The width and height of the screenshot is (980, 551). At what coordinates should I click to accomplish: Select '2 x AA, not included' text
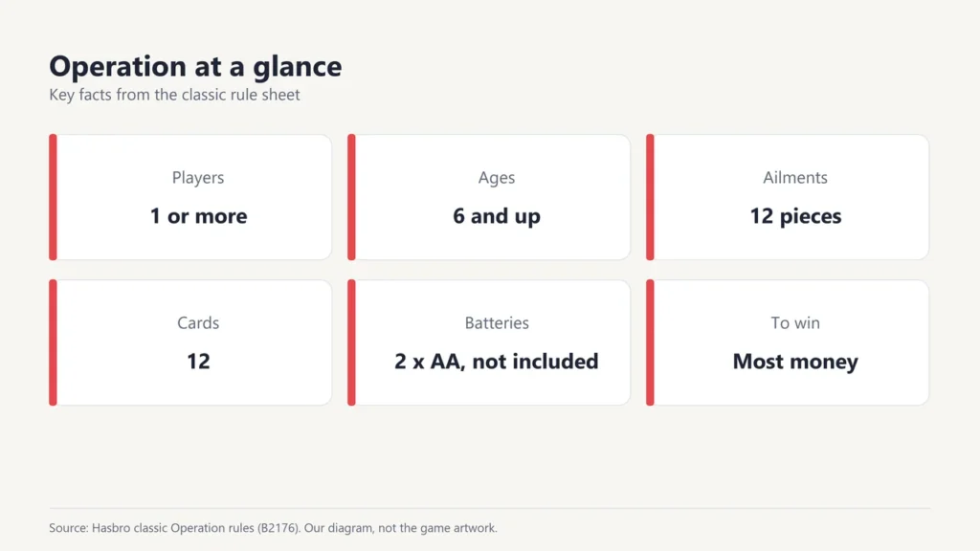click(x=497, y=362)
